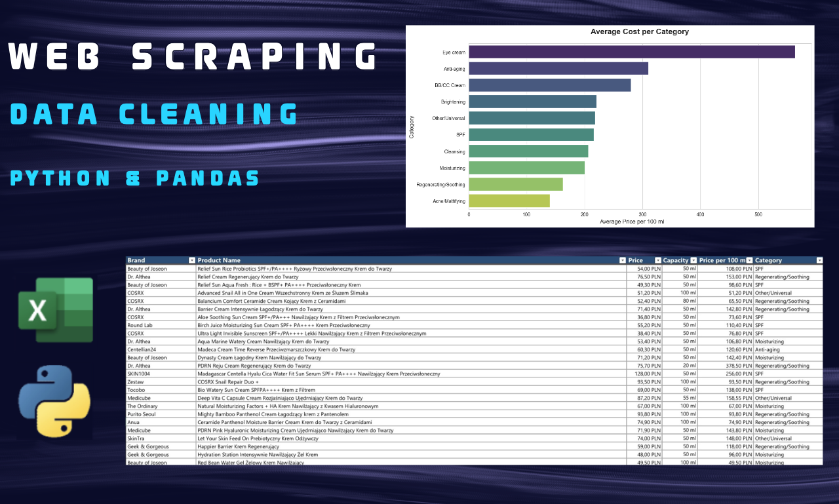Open the Price column filter dropdown
This screenshot has height=504, width=839.
click(657, 260)
